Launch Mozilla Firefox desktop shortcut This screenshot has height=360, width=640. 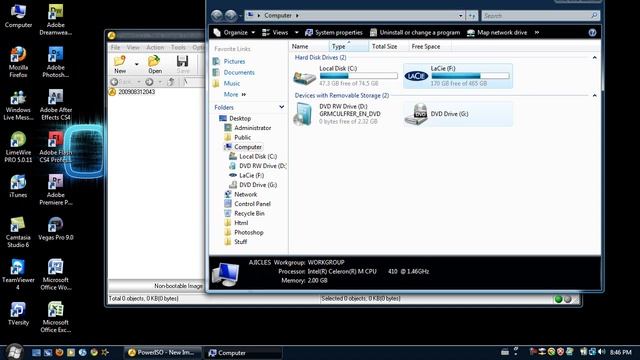pyautogui.click(x=18, y=62)
